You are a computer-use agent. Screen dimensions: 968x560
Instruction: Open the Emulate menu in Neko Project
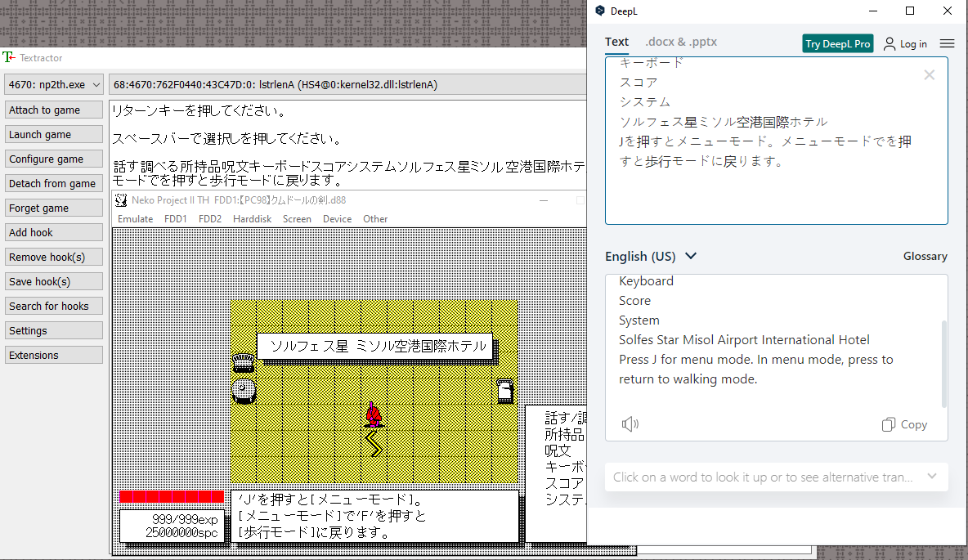135,218
